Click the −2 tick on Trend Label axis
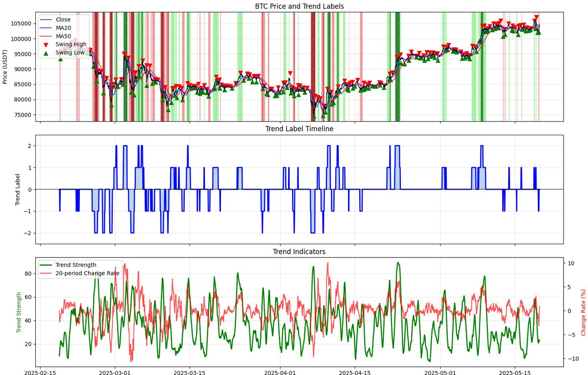588x375 pixels. [28, 233]
